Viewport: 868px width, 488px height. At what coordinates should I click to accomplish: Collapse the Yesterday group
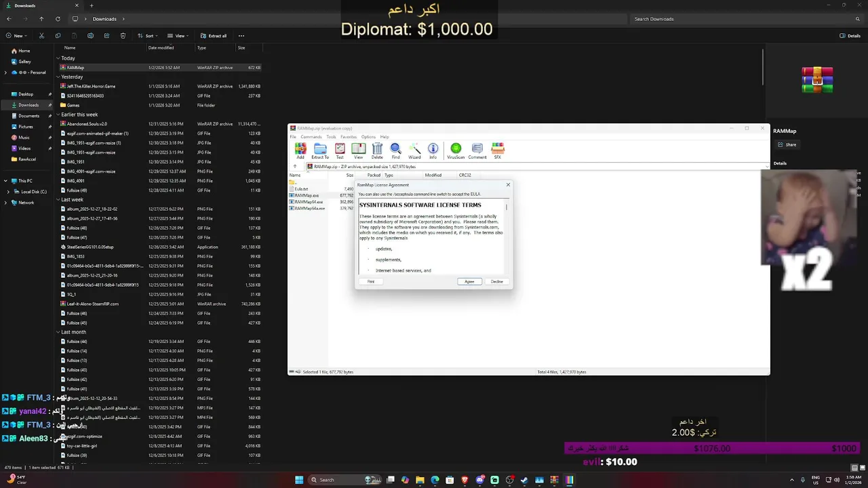pos(58,77)
